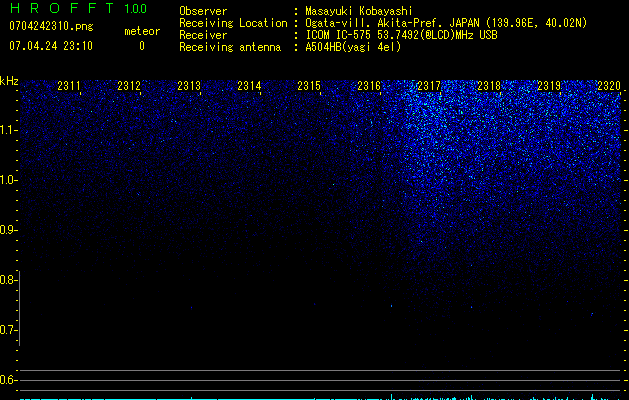The height and width of the screenshot is (400, 629).
Task: Click the Receiving antenna field label
Action: pos(230,47)
